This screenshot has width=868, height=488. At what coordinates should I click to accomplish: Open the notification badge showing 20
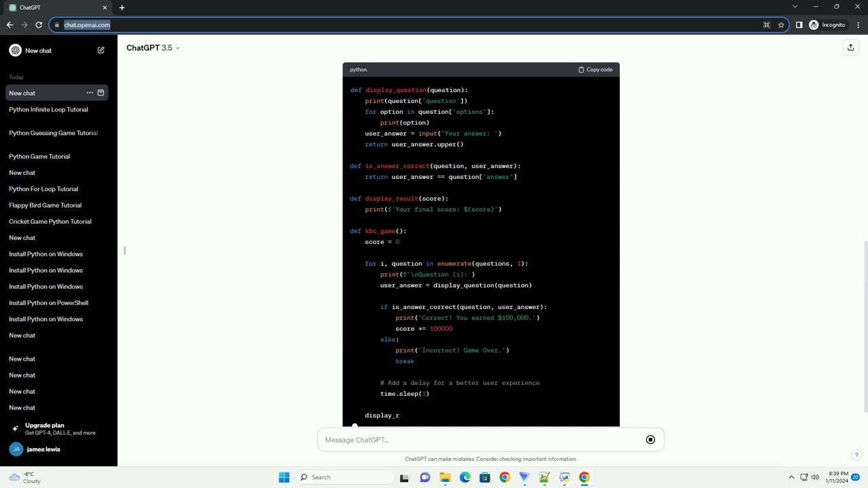[856, 477]
